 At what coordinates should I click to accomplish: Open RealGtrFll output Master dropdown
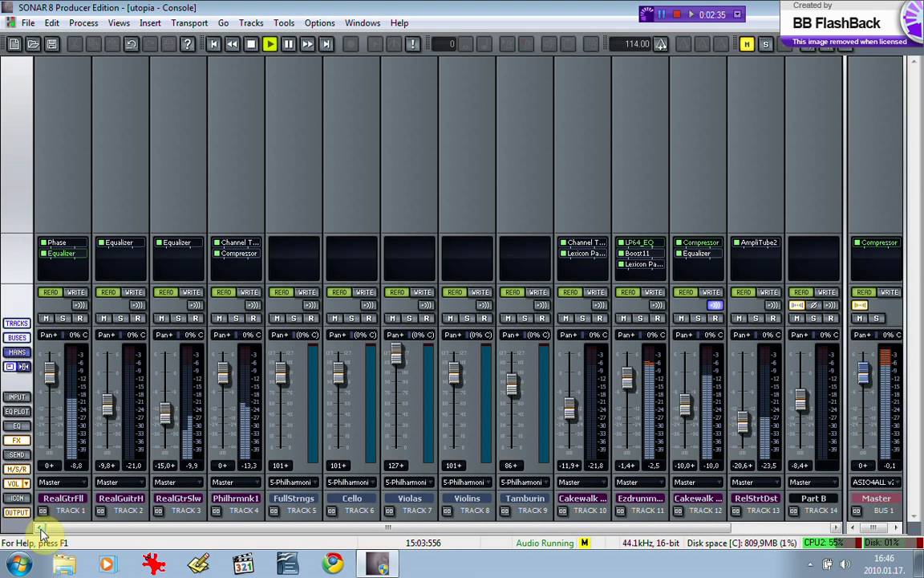click(63, 482)
